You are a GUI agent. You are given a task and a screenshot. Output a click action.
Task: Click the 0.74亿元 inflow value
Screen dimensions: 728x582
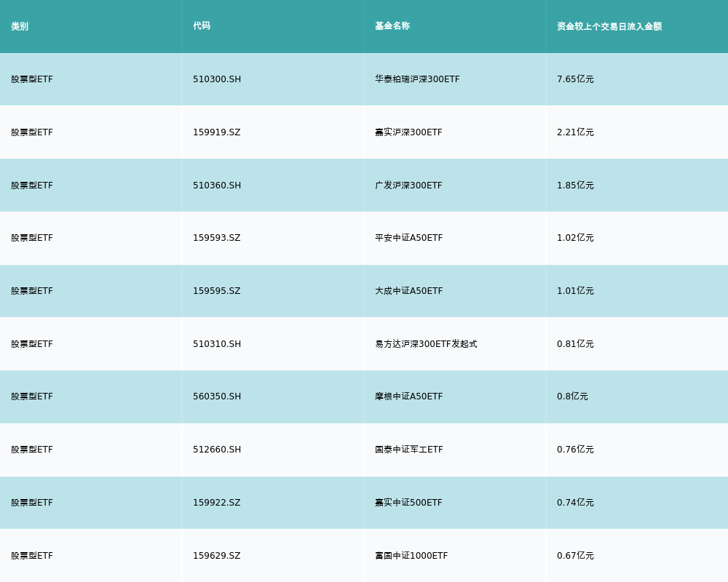click(575, 503)
